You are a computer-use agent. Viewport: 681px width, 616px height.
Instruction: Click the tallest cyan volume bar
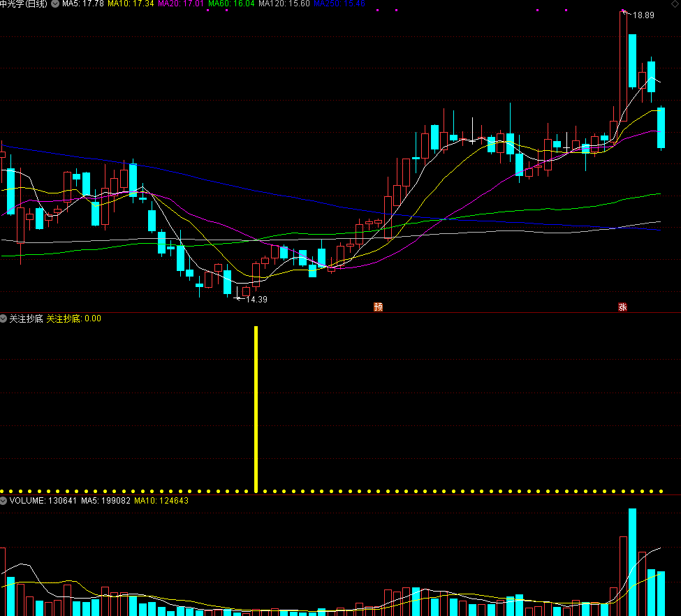(x=632, y=562)
